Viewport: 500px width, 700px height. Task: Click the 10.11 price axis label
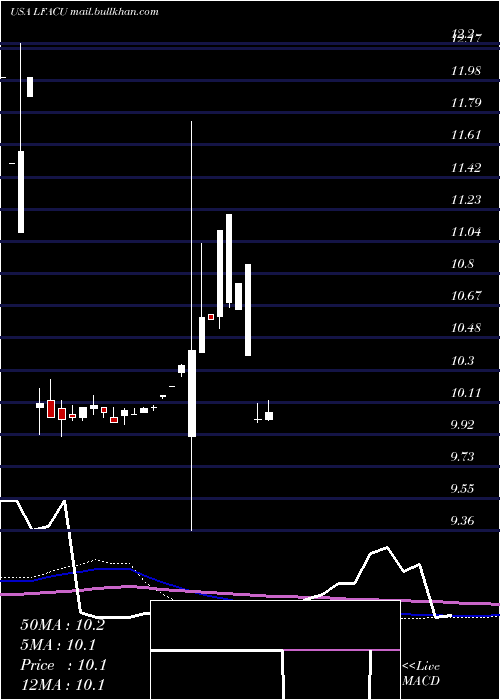click(x=466, y=392)
